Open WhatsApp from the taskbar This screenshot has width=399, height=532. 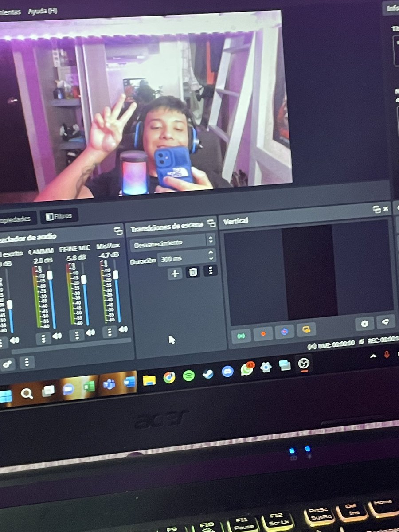point(247,369)
